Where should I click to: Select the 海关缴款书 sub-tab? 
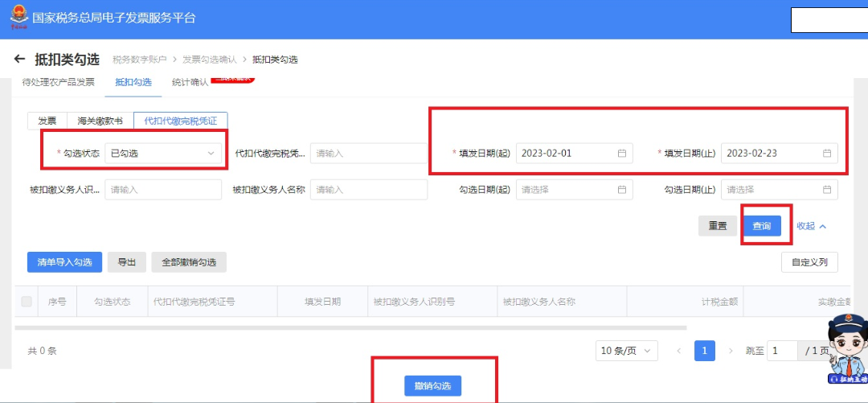100,121
